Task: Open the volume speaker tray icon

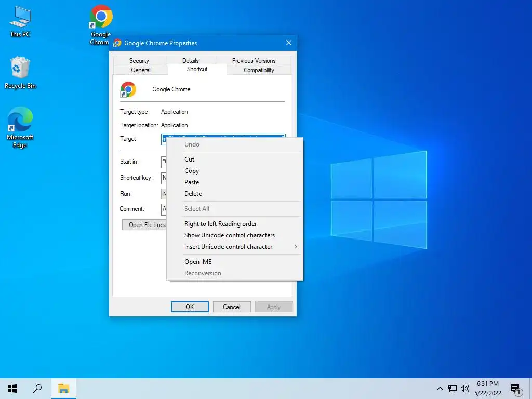Action: pyautogui.click(x=465, y=389)
